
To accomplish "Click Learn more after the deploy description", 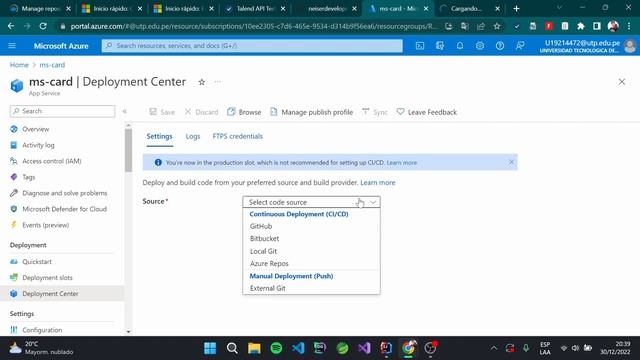I will [378, 182].
